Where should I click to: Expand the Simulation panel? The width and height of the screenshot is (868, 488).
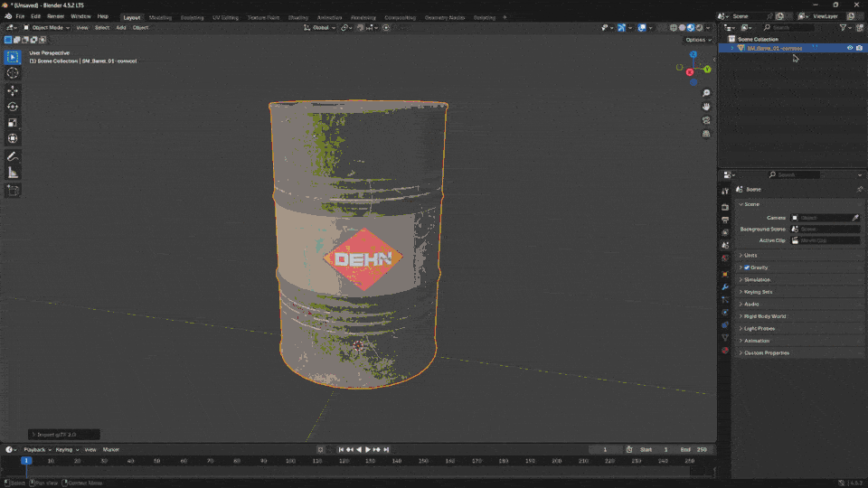(800, 279)
